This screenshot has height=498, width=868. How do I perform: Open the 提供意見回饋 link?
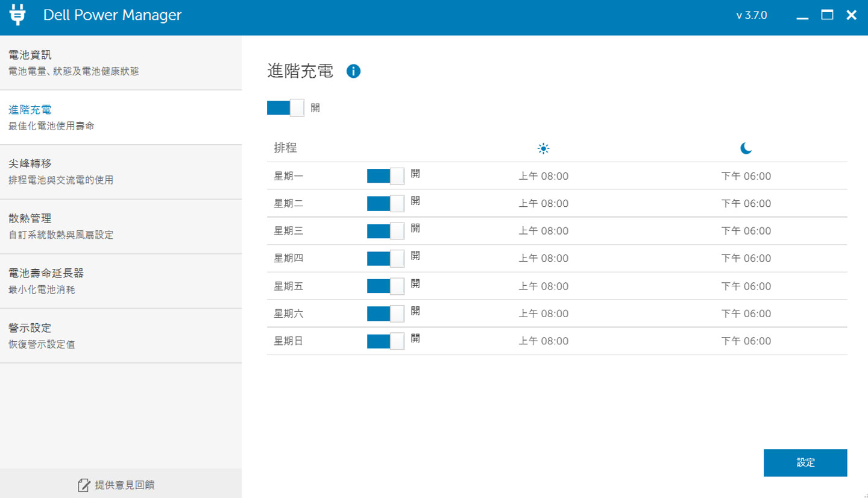(115, 484)
